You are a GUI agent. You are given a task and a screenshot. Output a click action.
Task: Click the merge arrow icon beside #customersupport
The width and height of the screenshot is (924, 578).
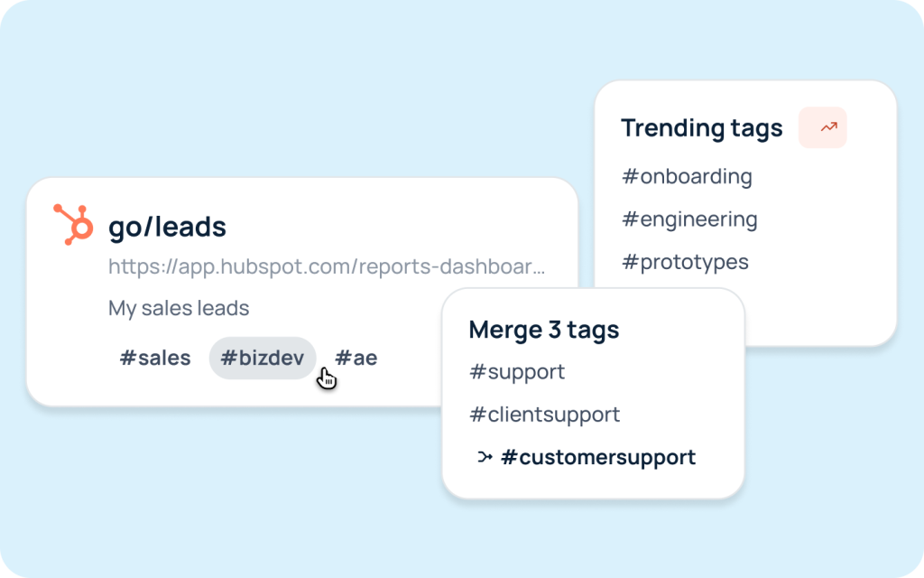point(485,458)
